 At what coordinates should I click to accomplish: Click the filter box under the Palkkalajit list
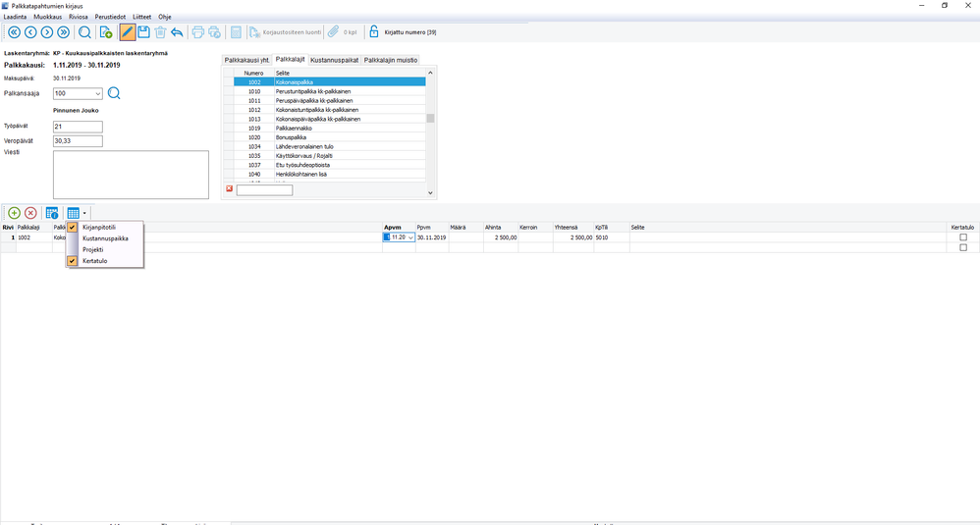[x=264, y=190]
